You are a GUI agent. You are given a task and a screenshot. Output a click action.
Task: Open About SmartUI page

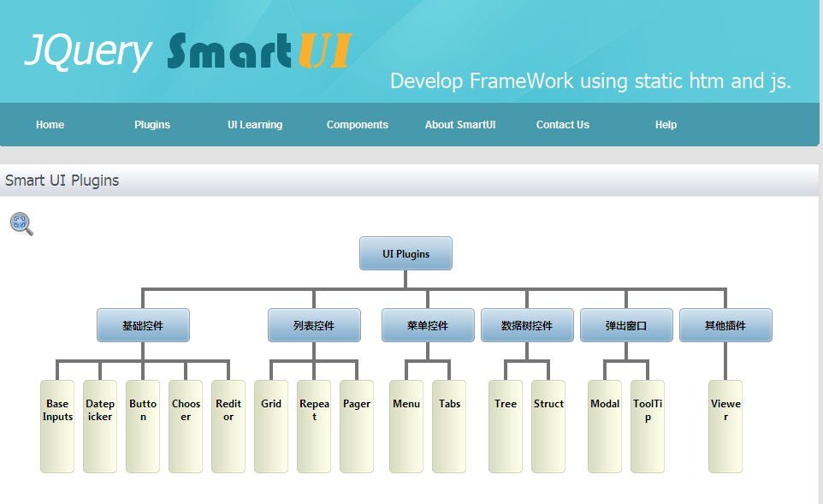[460, 125]
